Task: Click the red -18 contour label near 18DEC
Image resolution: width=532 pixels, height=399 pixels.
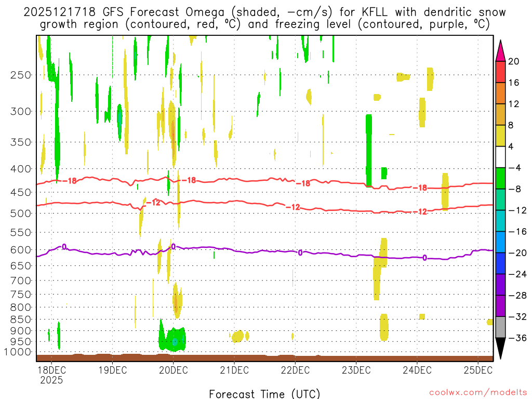Action: coord(71,181)
